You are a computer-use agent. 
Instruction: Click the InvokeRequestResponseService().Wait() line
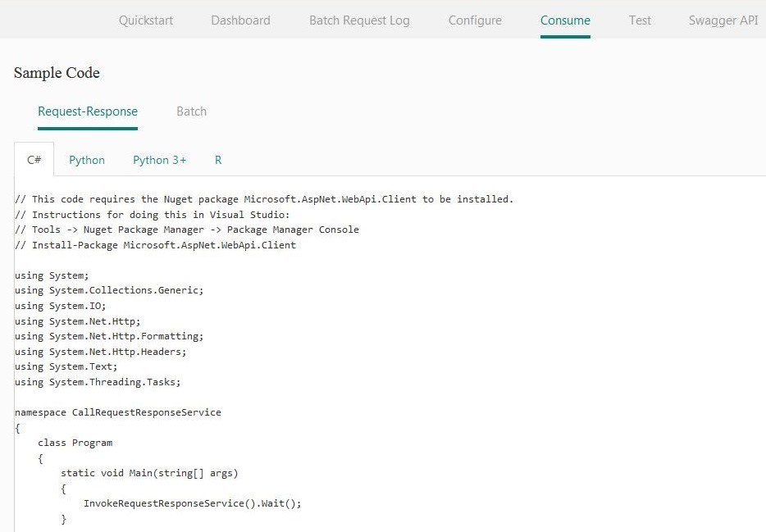tap(192, 503)
